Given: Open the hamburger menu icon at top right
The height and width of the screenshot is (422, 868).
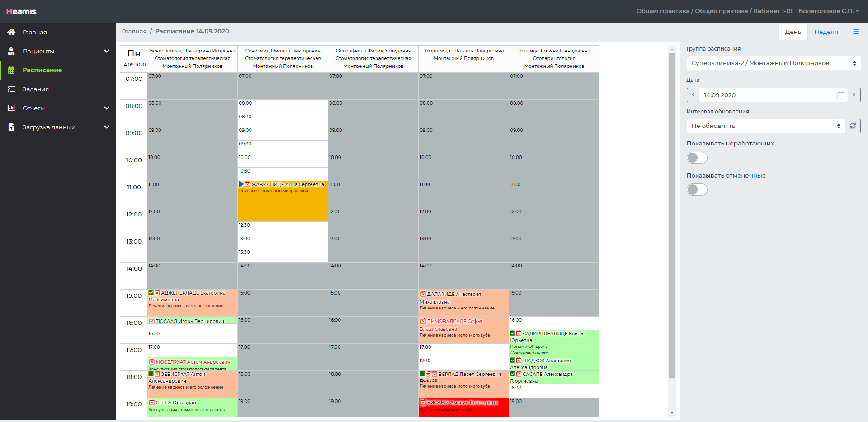Looking at the screenshot, I should (x=856, y=32).
